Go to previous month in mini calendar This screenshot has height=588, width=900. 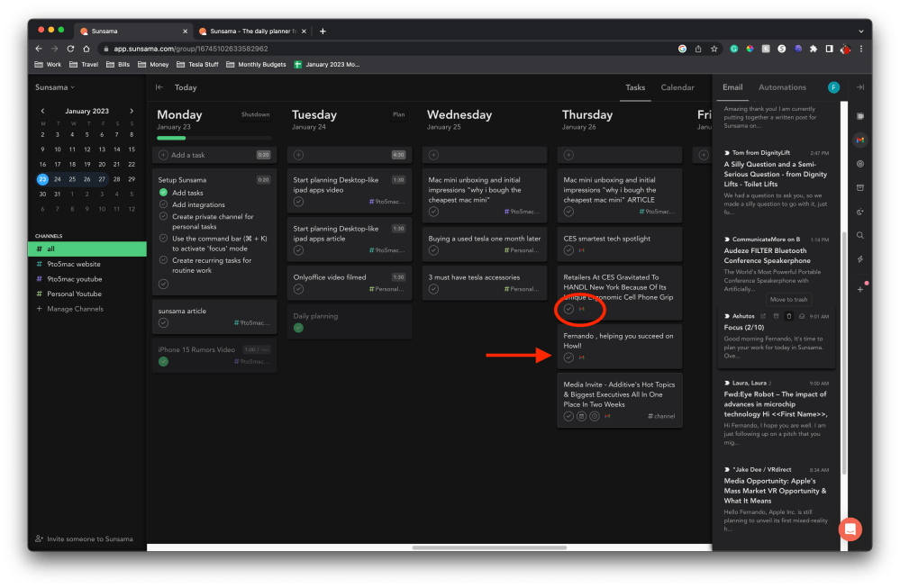click(41, 111)
